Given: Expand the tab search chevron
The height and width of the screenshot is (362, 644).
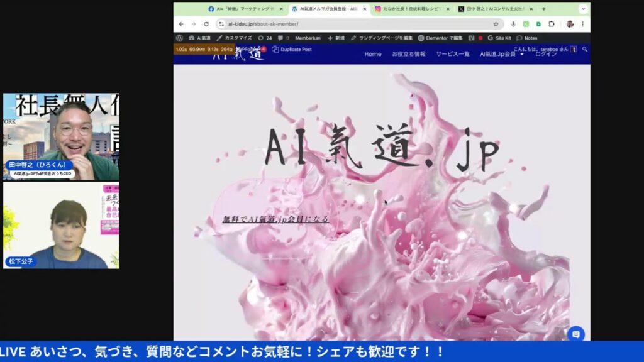Looking at the screenshot, I should click(582, 9).
